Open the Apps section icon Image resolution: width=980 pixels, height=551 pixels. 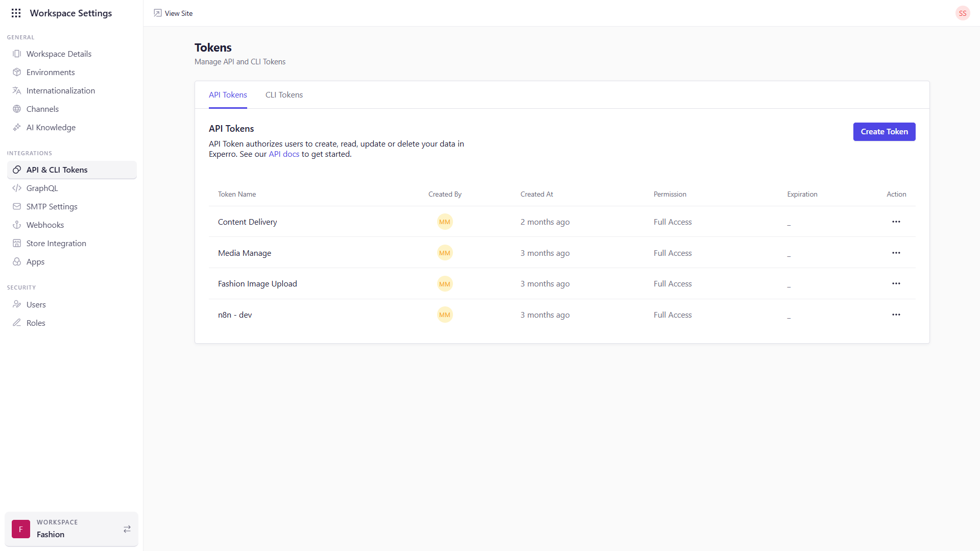pos(17,261)
